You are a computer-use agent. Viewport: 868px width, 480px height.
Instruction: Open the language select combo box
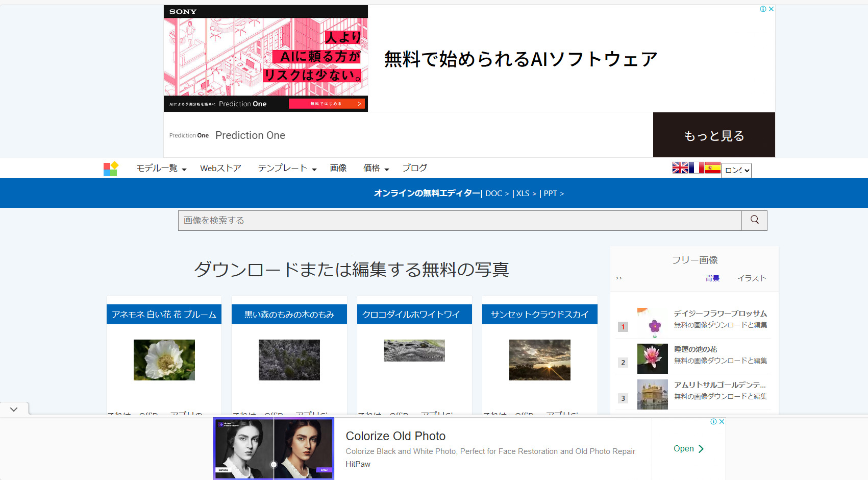click(736, 170)
